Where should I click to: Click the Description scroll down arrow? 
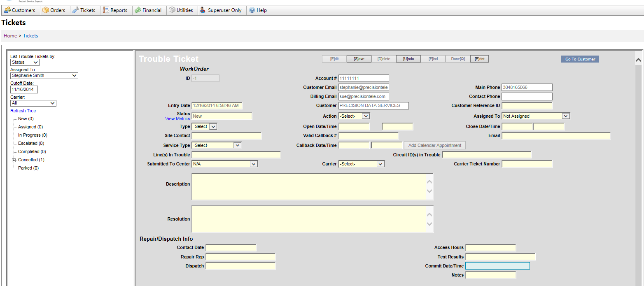429,191
